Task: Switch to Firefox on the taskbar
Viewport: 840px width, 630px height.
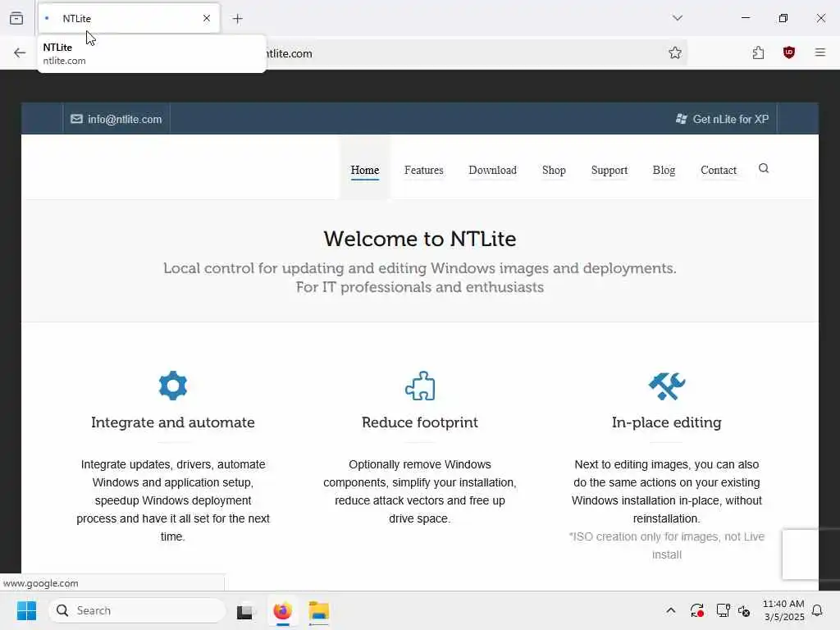Action: (282, 610)
